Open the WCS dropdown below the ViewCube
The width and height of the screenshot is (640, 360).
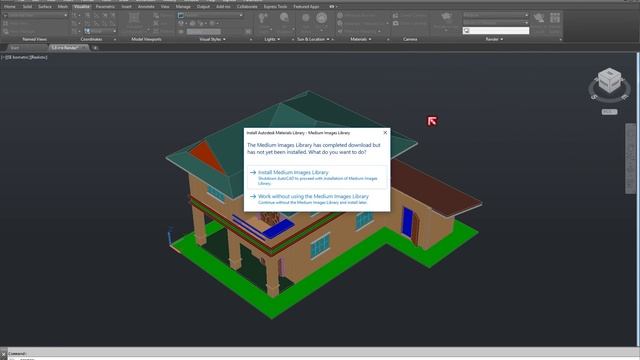[609, 112]
